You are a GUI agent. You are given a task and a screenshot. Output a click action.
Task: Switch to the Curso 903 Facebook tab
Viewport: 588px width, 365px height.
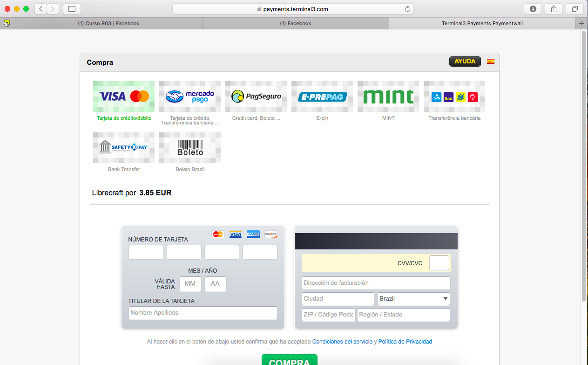108,23
